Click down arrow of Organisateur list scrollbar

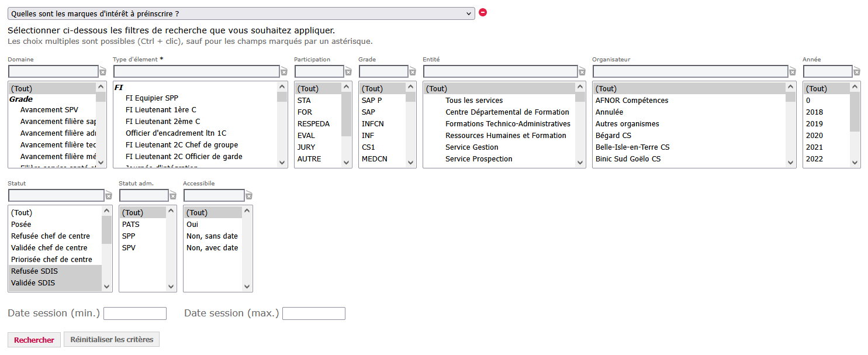coord(791,163)
